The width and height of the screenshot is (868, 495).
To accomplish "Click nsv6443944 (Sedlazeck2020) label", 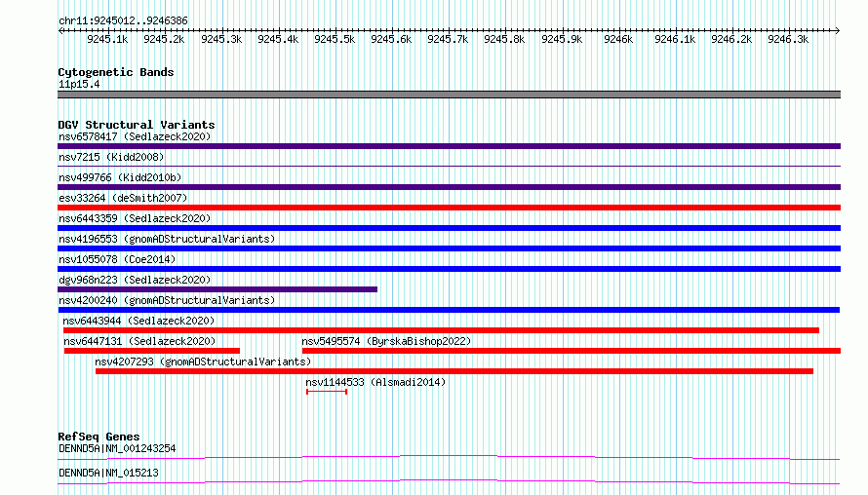I will click(138, 321).
